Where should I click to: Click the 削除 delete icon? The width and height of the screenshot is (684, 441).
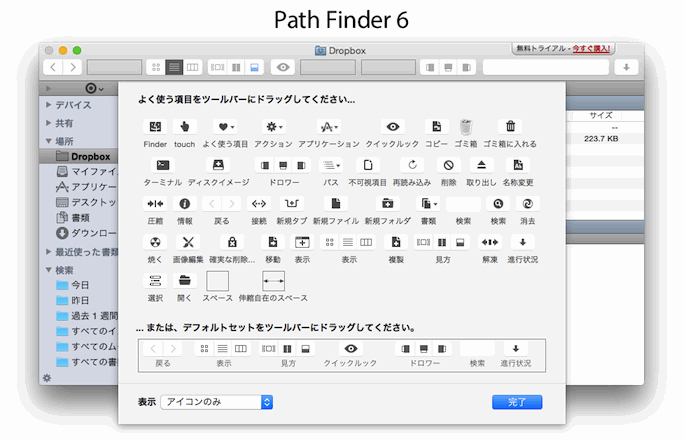[x=448, y=165]
